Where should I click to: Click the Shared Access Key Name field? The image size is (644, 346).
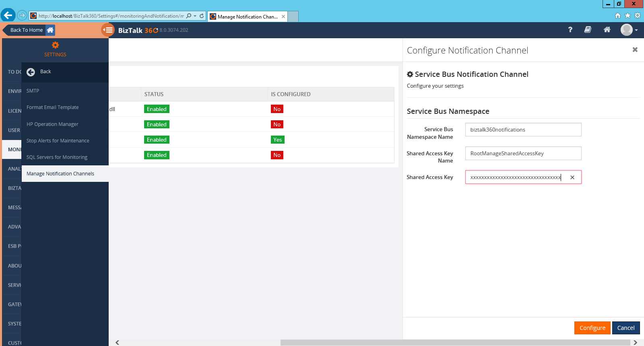[523, 153]
